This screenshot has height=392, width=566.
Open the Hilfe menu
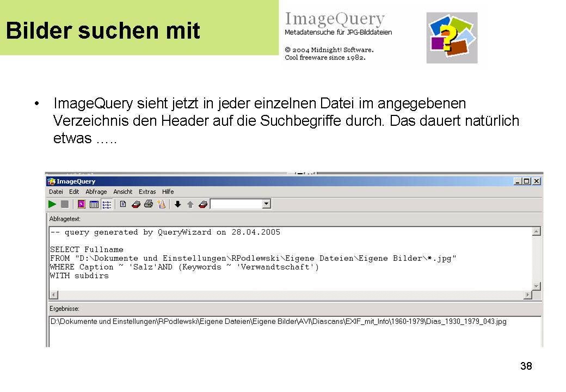(x=168, y=192)
